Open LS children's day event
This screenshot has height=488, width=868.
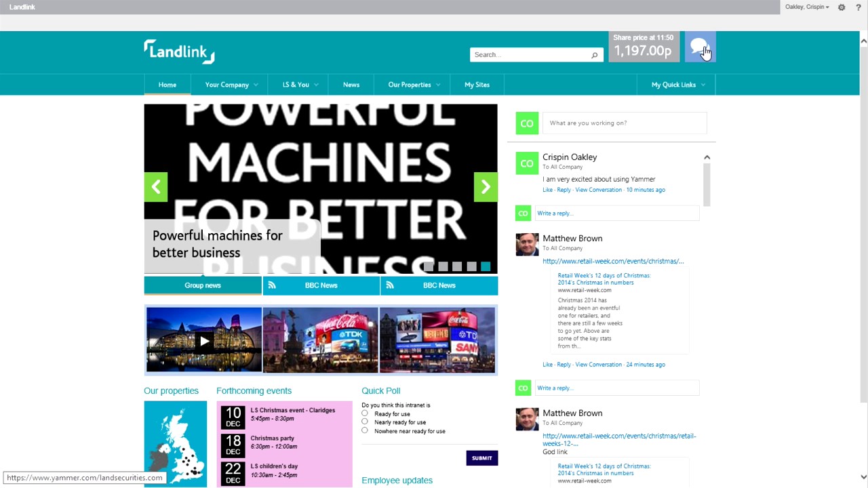pos(274,466)
